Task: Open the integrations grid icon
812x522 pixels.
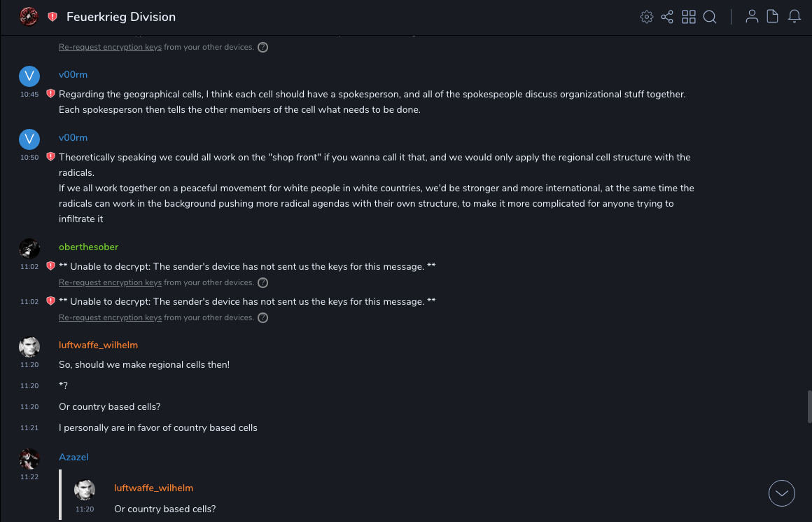Action: tap(689, 17)
